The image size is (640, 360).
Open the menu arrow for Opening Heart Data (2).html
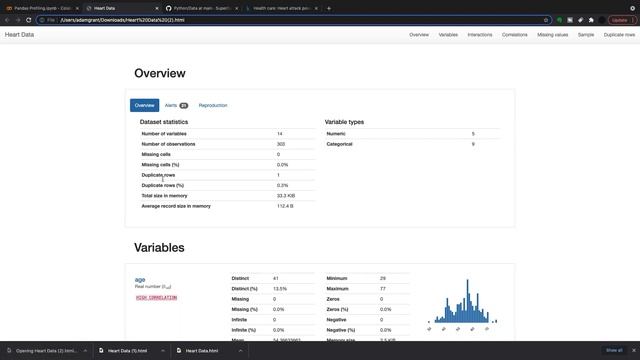coord(85,351)
